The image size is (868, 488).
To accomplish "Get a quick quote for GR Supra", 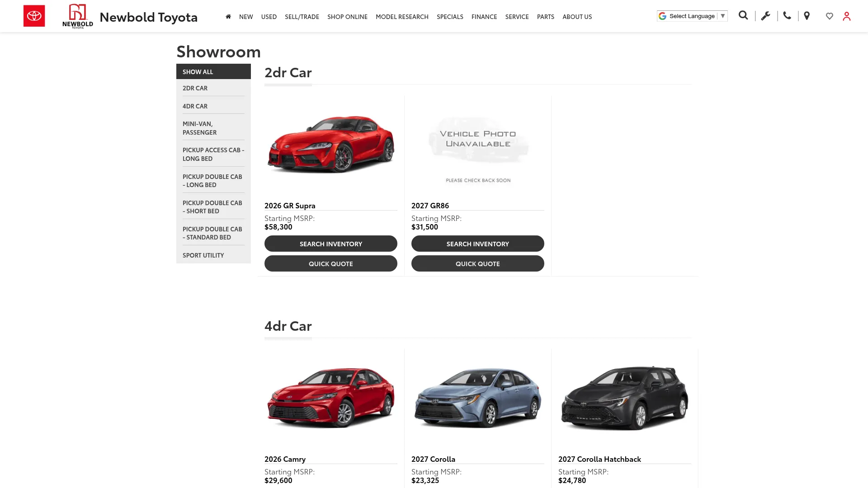I will [x=331, y=263].
